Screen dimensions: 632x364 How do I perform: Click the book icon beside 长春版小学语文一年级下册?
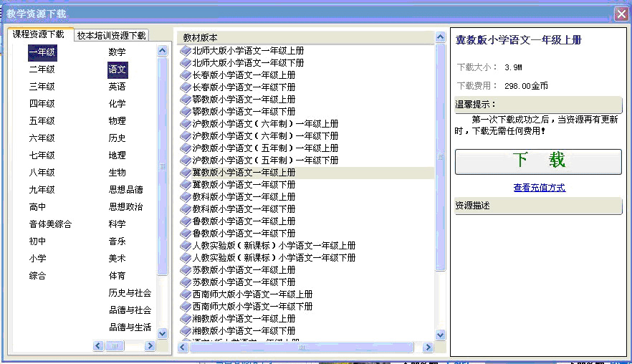pos(186,87)
